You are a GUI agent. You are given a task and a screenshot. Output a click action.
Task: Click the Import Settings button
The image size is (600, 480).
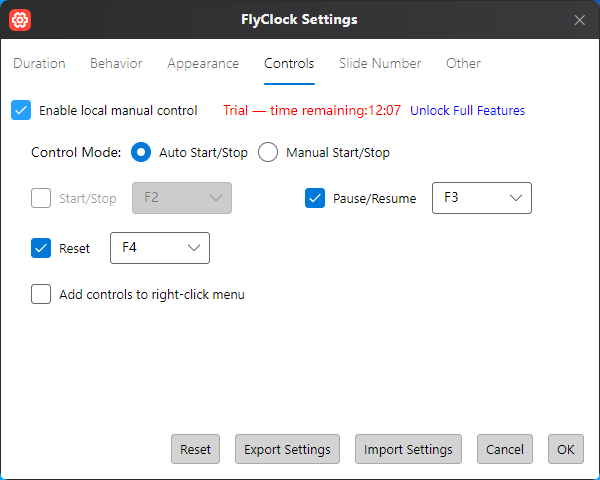[408, 449]
